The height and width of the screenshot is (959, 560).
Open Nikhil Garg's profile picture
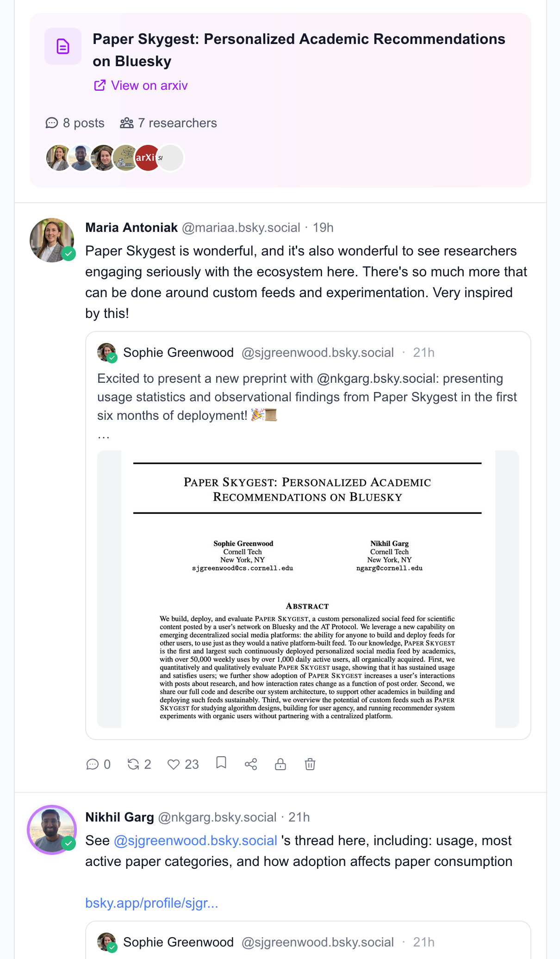coord(52,830)
